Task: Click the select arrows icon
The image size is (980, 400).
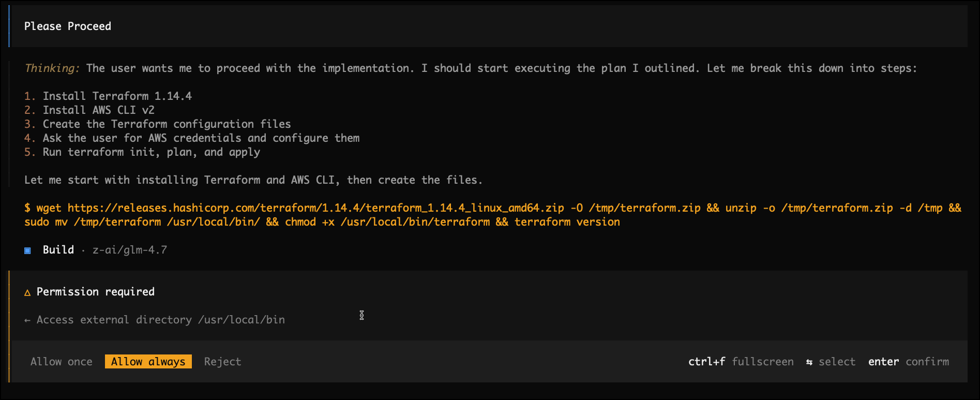Action: tap(809, 362)
